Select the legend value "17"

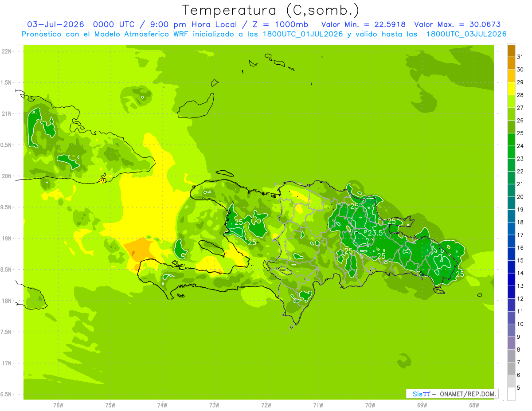[x=520, y=235]
